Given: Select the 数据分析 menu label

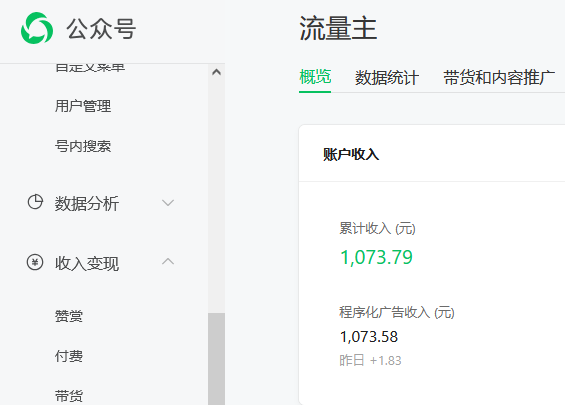Looking at the screenshot, I should (87, 203).
